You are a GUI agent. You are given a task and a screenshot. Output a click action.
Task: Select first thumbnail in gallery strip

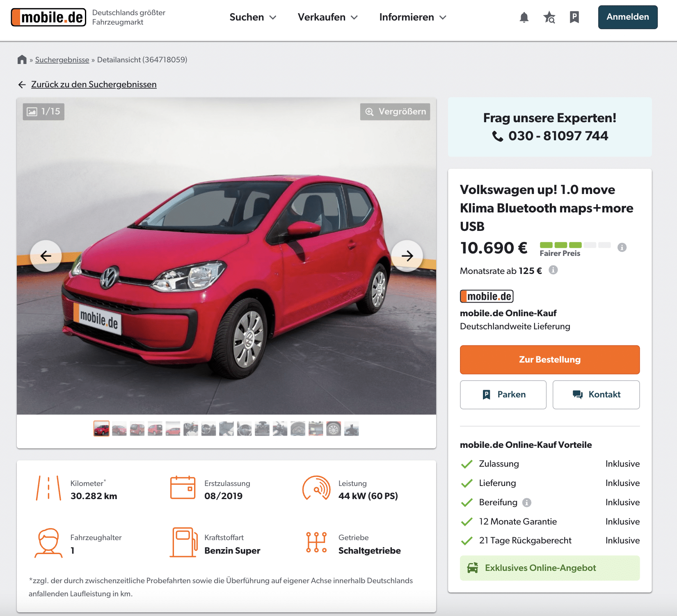click(x=101, y=429)
